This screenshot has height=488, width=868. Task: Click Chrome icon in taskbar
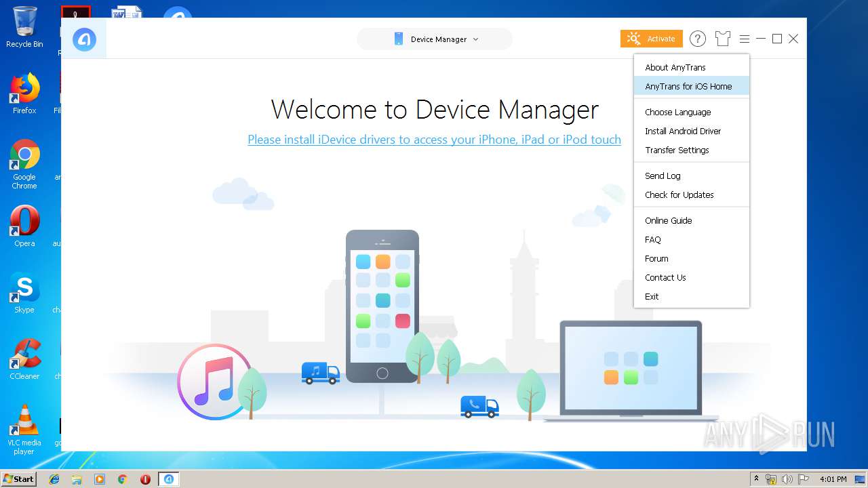(x=122, y=479)
